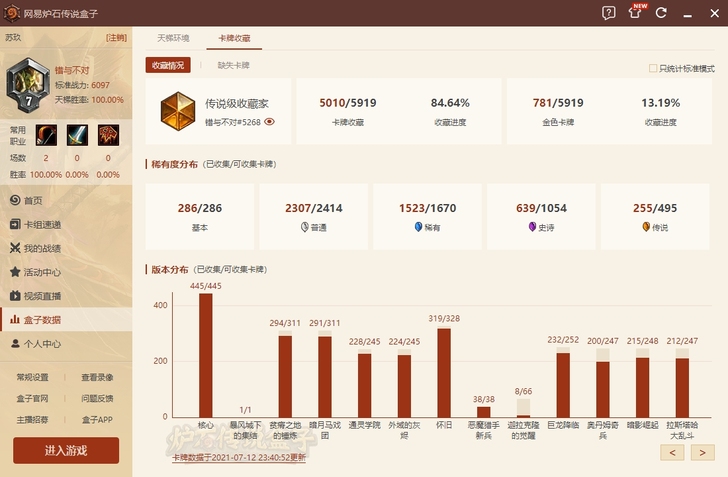Click the 2307/2414 普通 card

pos(313,216)
